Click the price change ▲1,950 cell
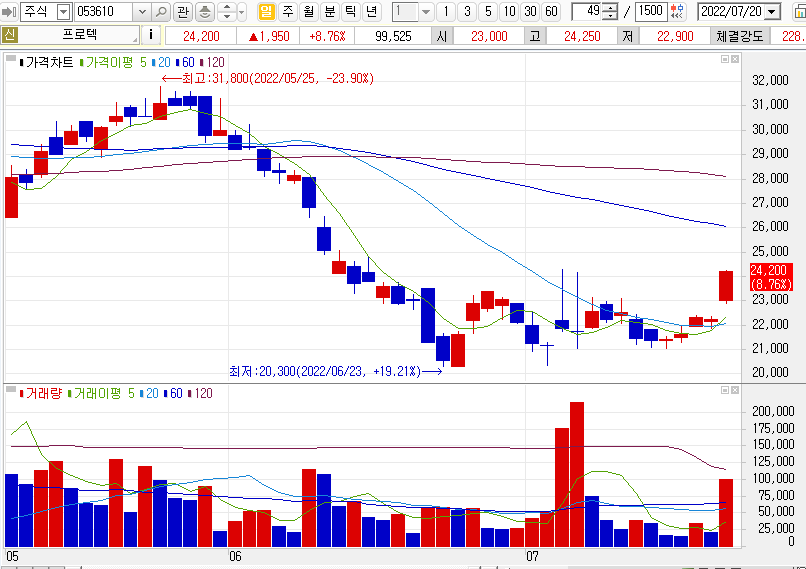This screenshot has height=569, width=806. [x=268, y=36]
